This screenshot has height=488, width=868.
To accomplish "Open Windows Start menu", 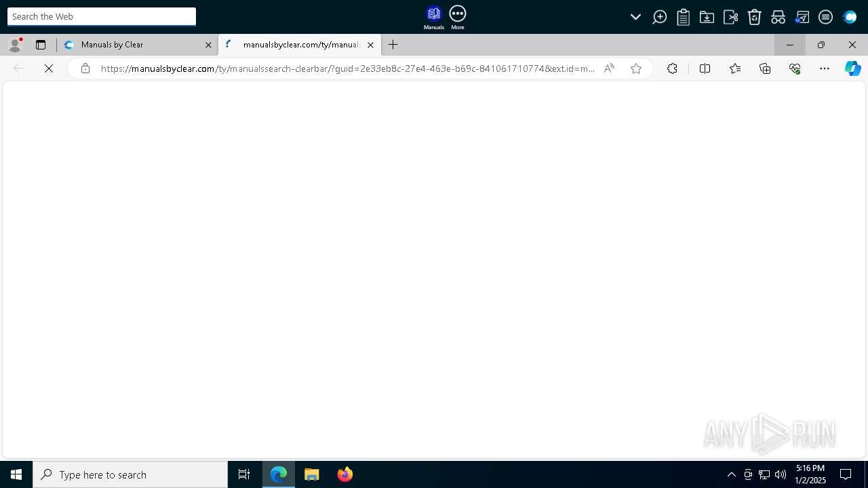I will (16, 474).
